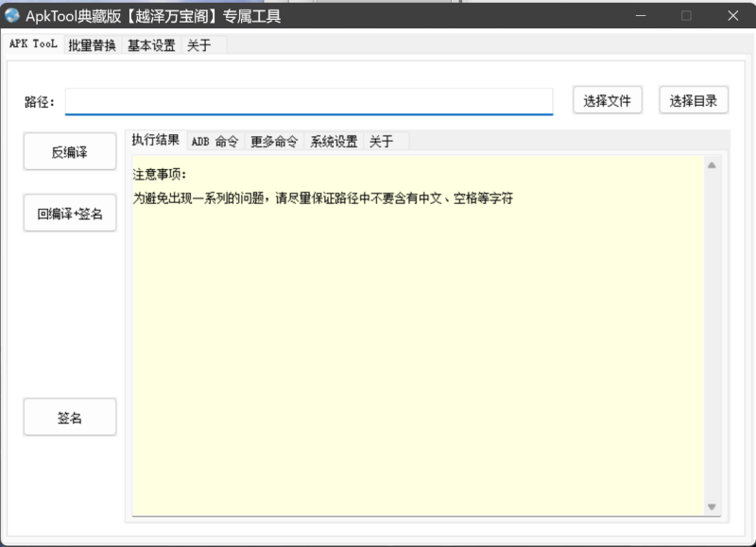Open the 基本设置 tab
This screenshot has height=547, width=756.
click(151, 45)
